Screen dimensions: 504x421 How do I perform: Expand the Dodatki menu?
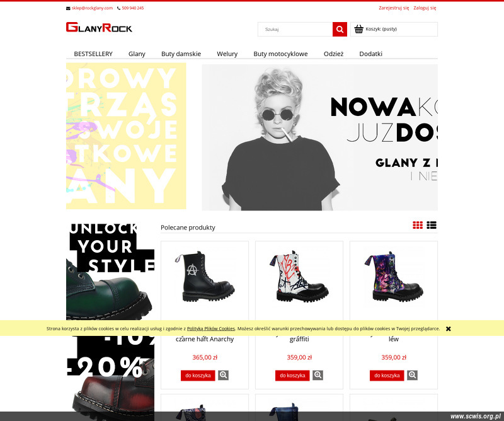point(370,54)
